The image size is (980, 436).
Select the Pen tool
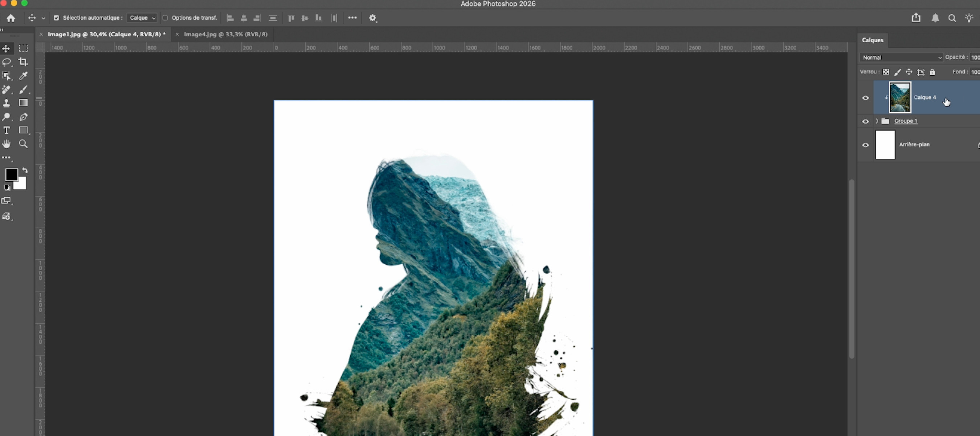point(23,117)
